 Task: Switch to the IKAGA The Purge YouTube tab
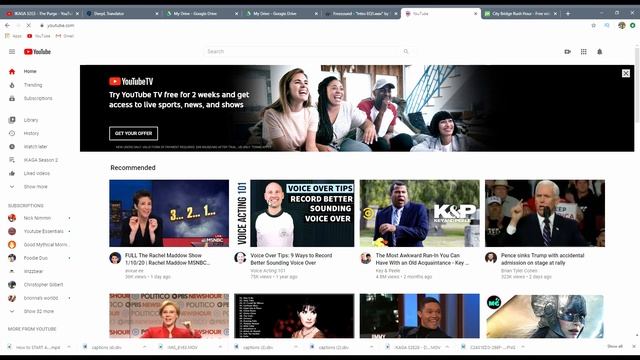[42, 13]
